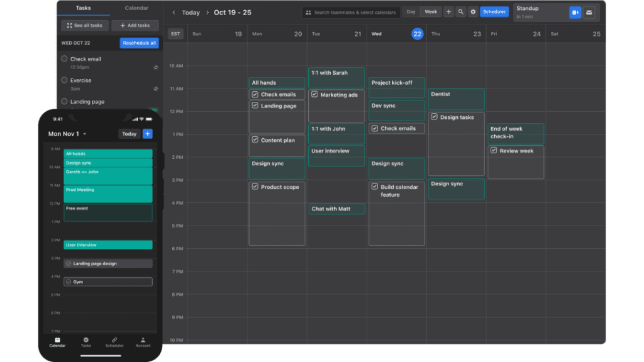Viewport: 644px width, 362px height.
Task: Click the blue Scheduler button
Action: click(x=494, y=12)
